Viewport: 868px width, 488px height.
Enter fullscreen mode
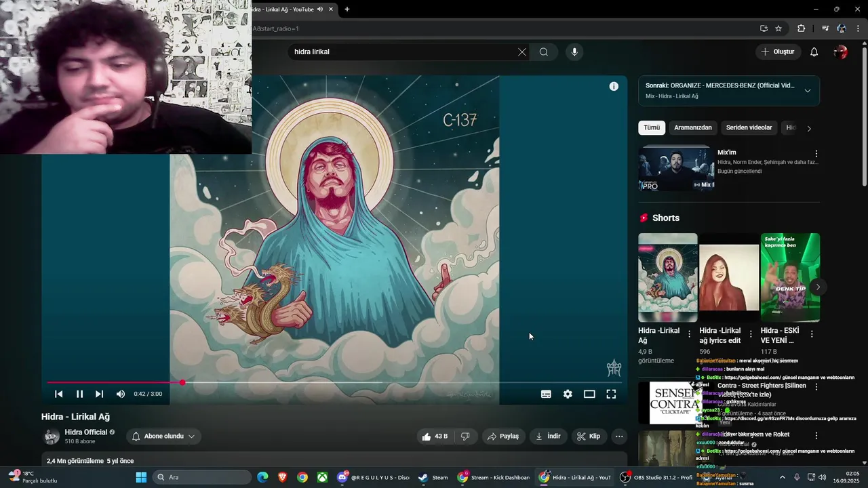point(611,394)
